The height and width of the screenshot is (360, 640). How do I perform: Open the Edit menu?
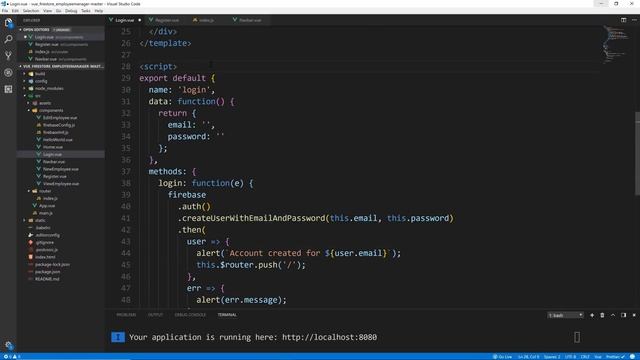pos(16,11)
